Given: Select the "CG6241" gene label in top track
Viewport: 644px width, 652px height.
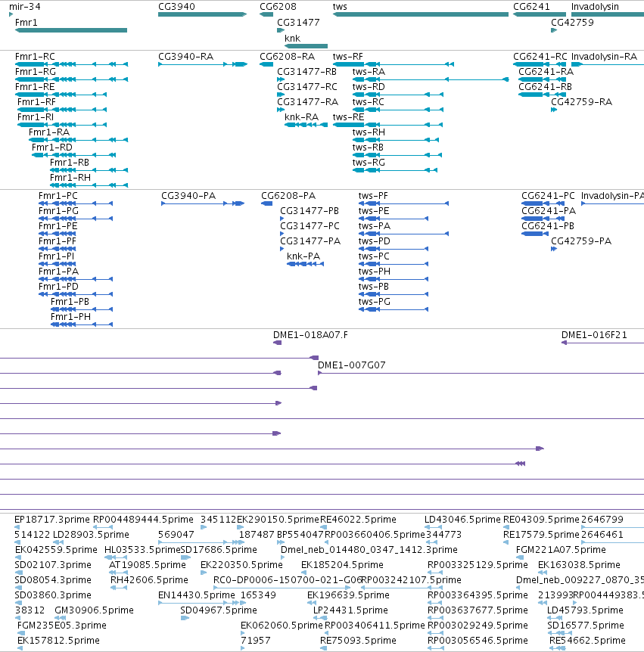Looking at the screenshot, I should coord(531,7).
